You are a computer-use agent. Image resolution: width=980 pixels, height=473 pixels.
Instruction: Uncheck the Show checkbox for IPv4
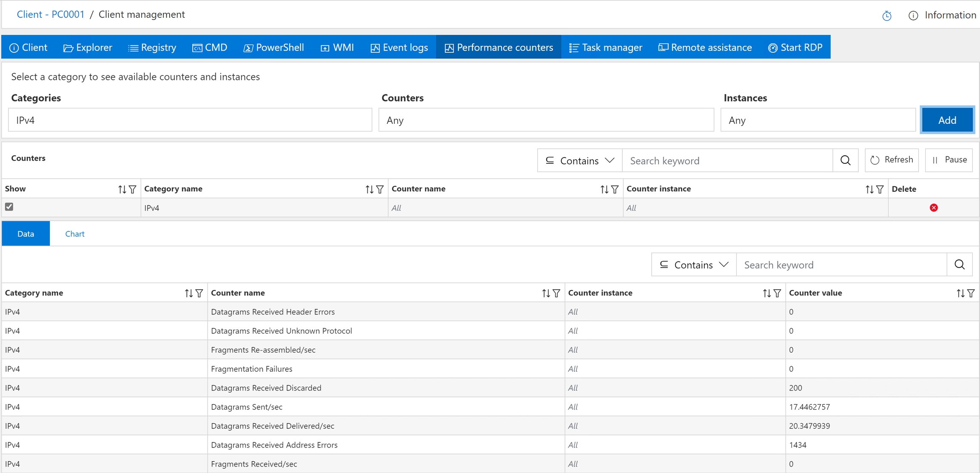tap(9, 207)
